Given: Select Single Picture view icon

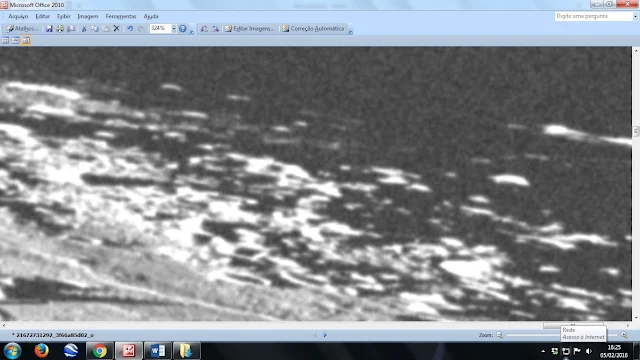Looking at the screenshot, I should (x=26, y=40).
